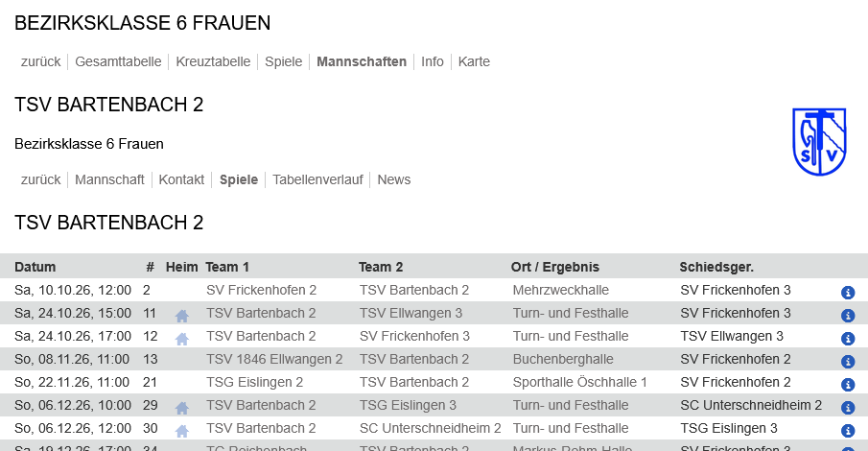868x451 pixels.
Task: Open info icon for match number 29
Action: click(848, 407)
